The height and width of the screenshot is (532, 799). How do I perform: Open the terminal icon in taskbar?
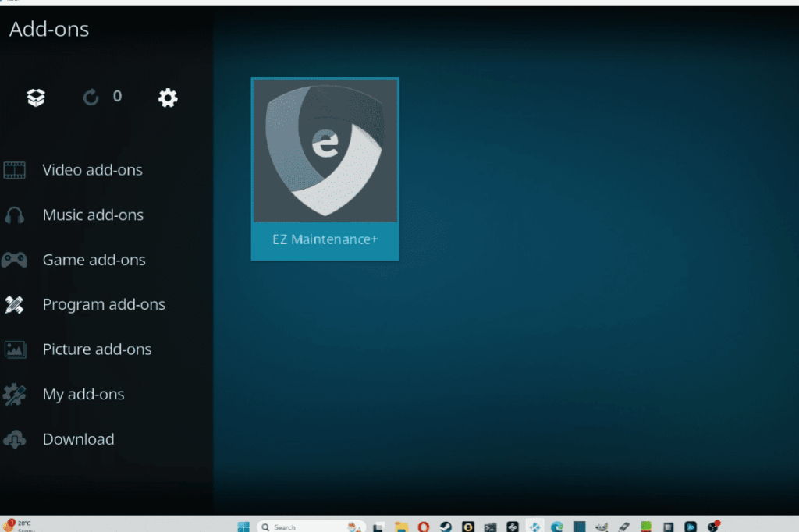click(x=490, y=527)
